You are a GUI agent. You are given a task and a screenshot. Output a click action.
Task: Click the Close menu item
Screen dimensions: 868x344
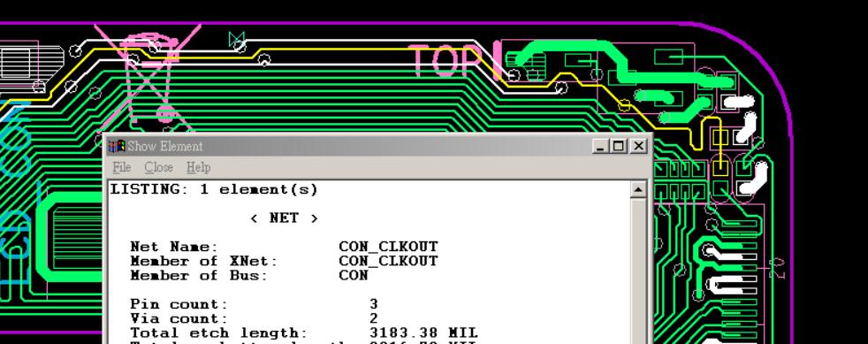[x=159, y=167]
